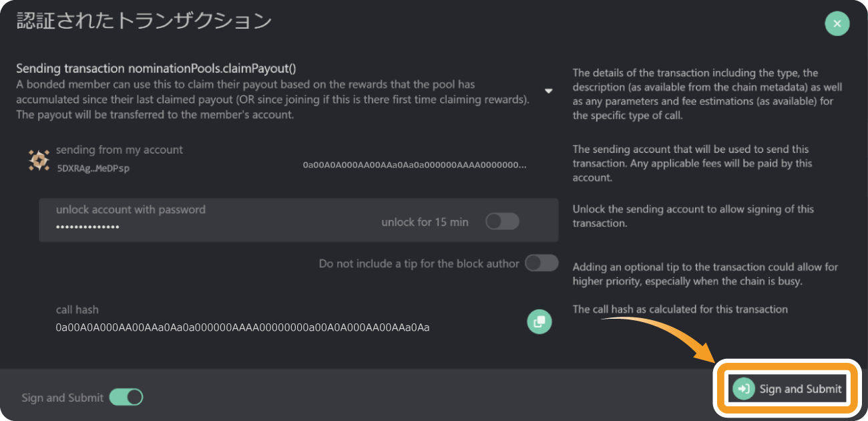868x421 pixels.
Task: Click the truncated account public key text
Action: [x=415, y=164]
